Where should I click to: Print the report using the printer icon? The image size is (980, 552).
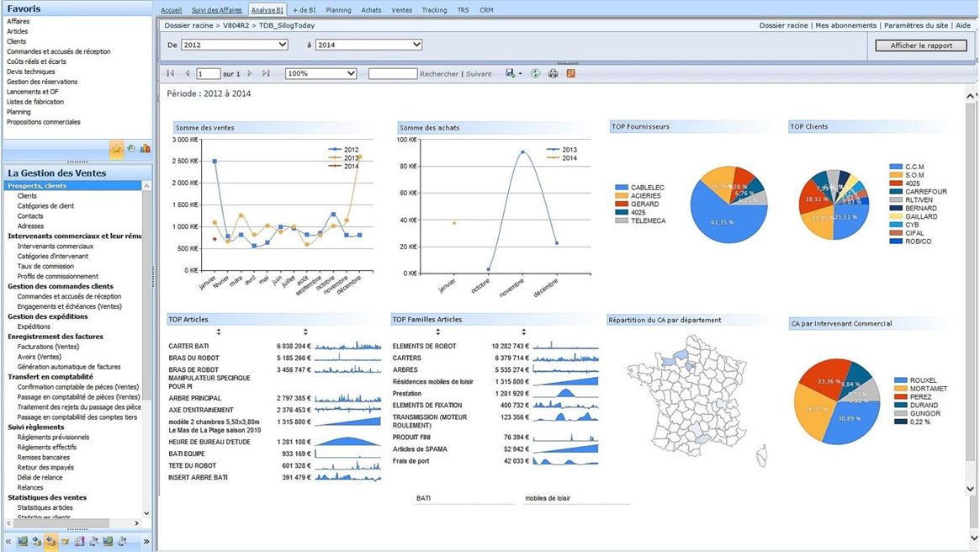(553, 74)
